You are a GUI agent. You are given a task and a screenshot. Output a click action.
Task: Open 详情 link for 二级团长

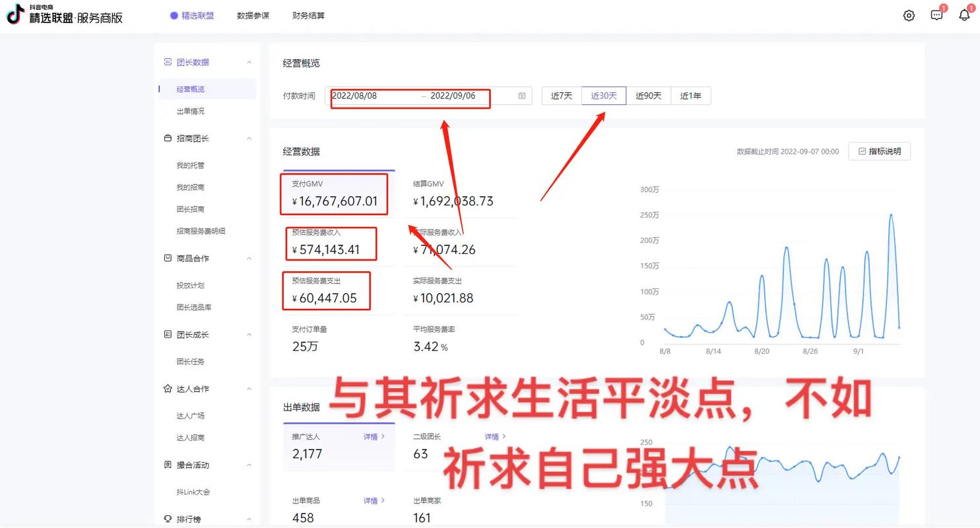point(496,436)
